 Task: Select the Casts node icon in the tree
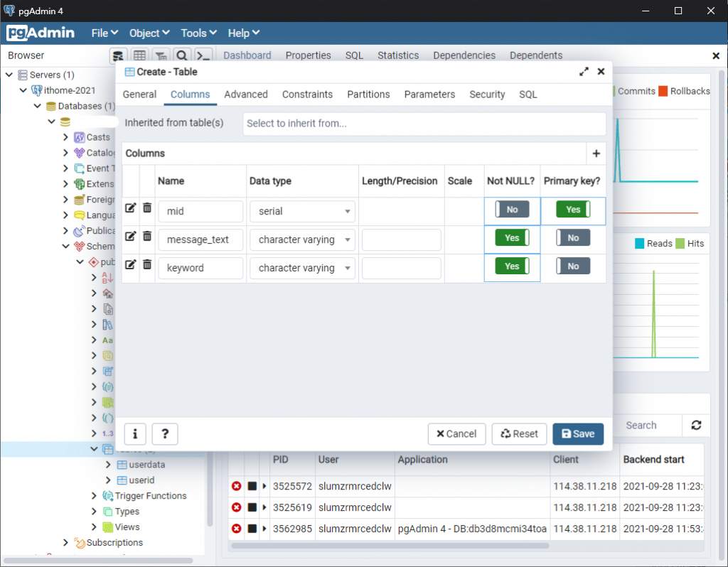(80, 137)
